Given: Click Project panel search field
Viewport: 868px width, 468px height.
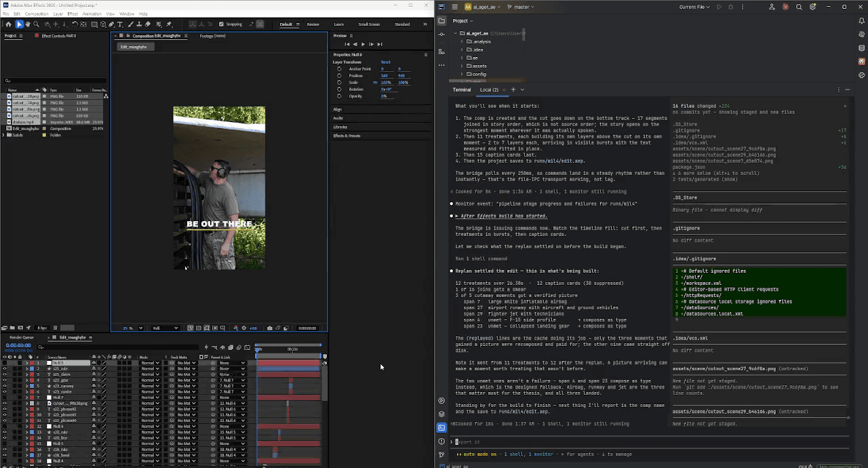Looking at the screenshot, I should coord(54,81).
